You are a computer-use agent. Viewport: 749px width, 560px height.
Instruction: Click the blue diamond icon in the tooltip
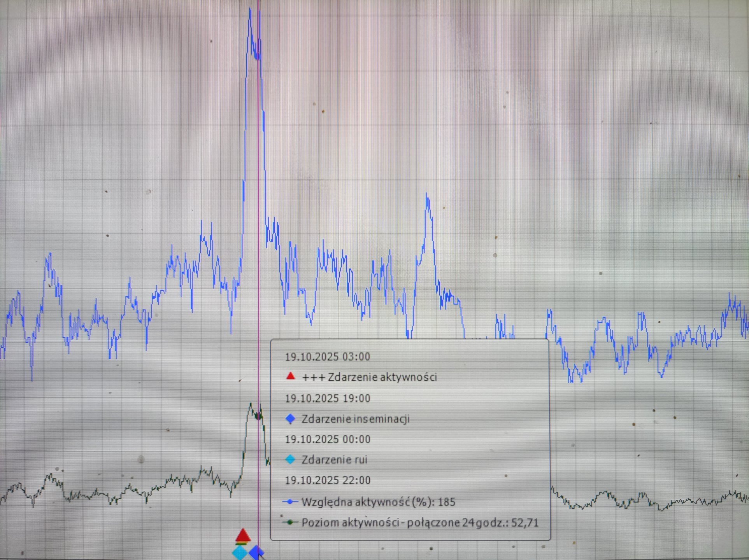tap(290, 418)
